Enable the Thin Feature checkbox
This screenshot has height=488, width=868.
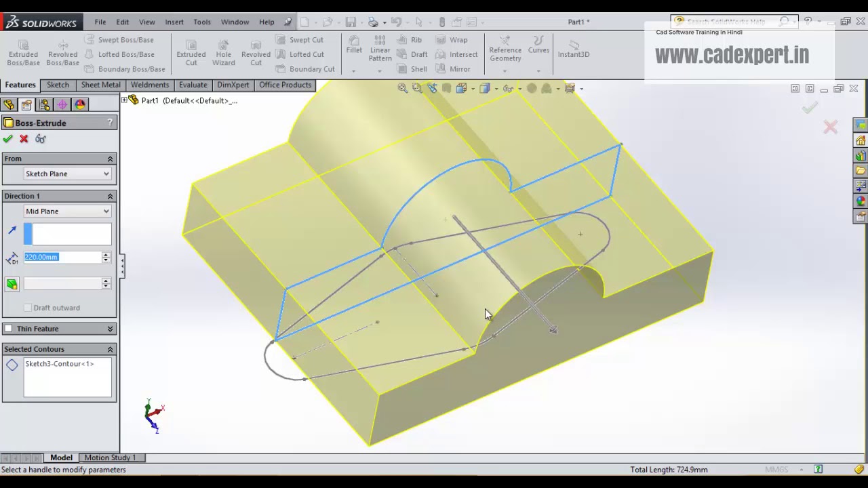pyautogui.click(x=8, y=329)
